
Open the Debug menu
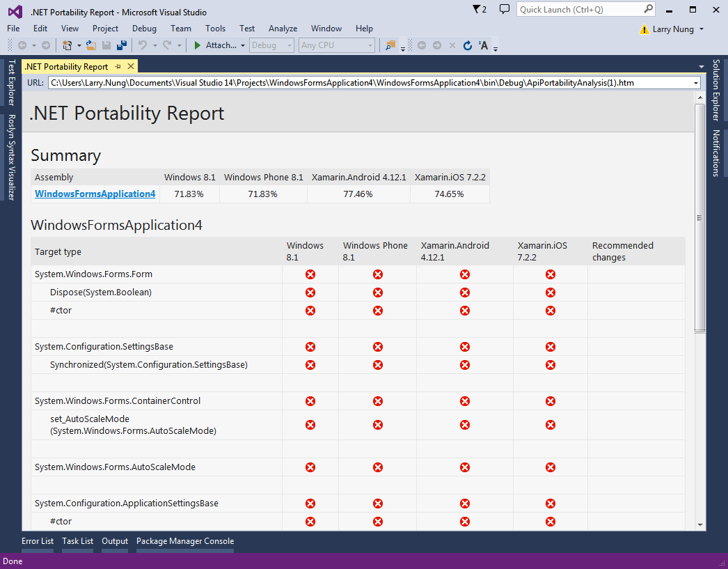click(x=144, y=29)
